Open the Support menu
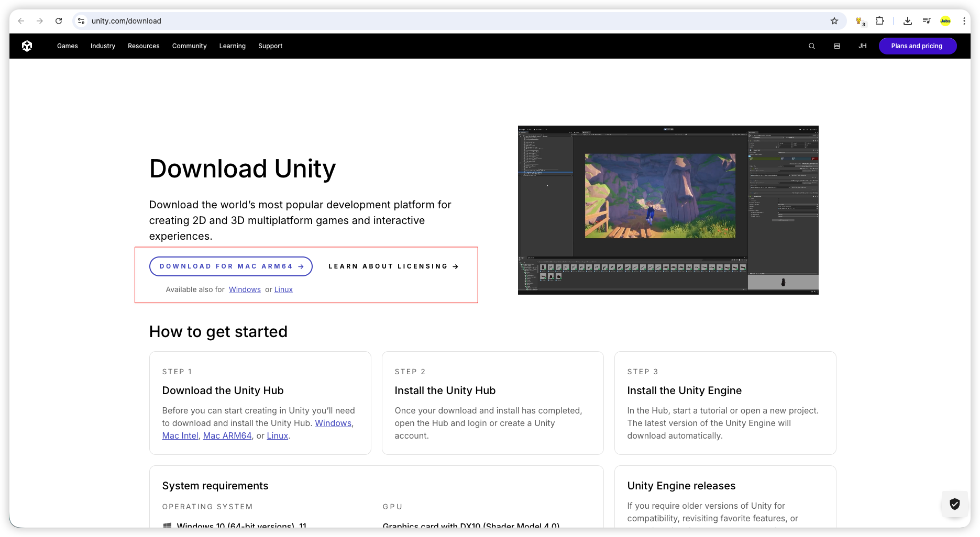The height and width of the screenshot is (537, 980). click(x=270, y=46)
